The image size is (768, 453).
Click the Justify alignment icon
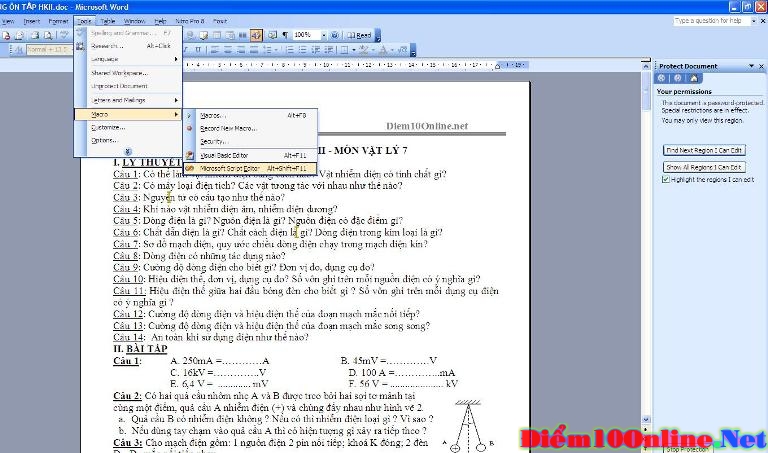(x=254, y=49)
